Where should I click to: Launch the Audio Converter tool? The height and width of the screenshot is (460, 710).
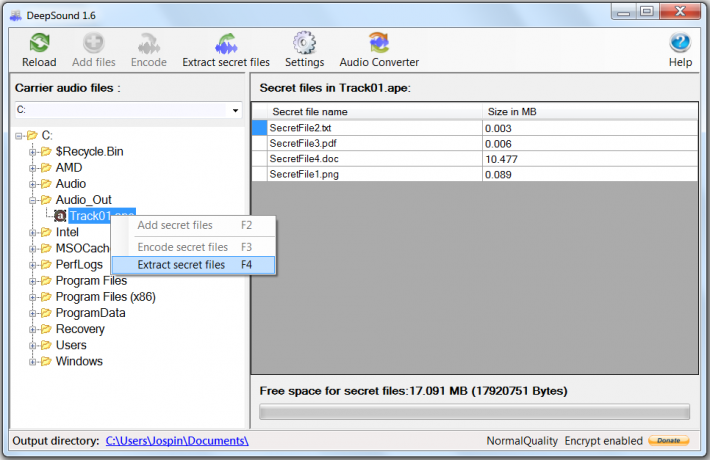pyautogui.click(x=379, y=43)
